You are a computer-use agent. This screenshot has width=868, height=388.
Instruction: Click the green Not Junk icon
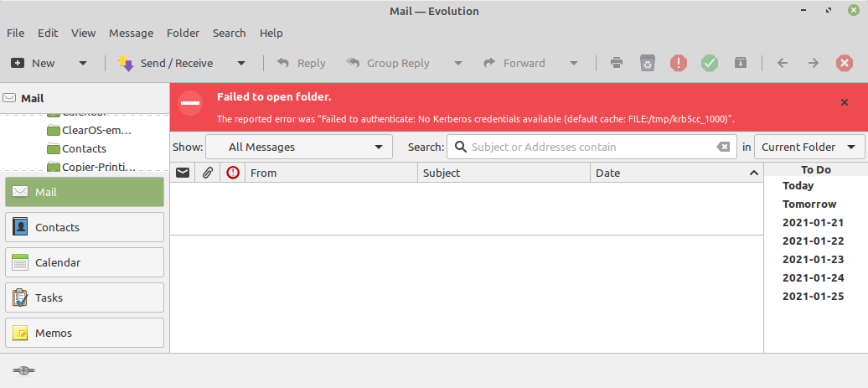point(710,63)
